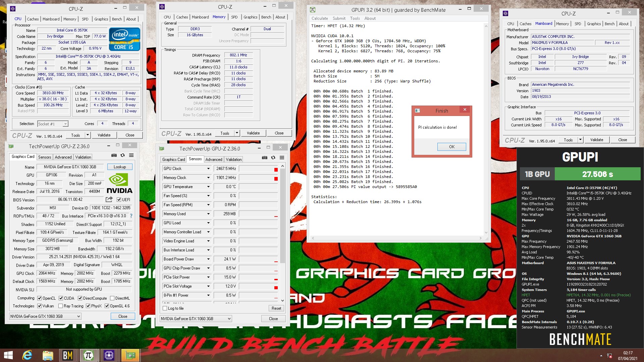
Task: Click Validate in the CPU tab CPU-Z window
Action: (104, 135)
